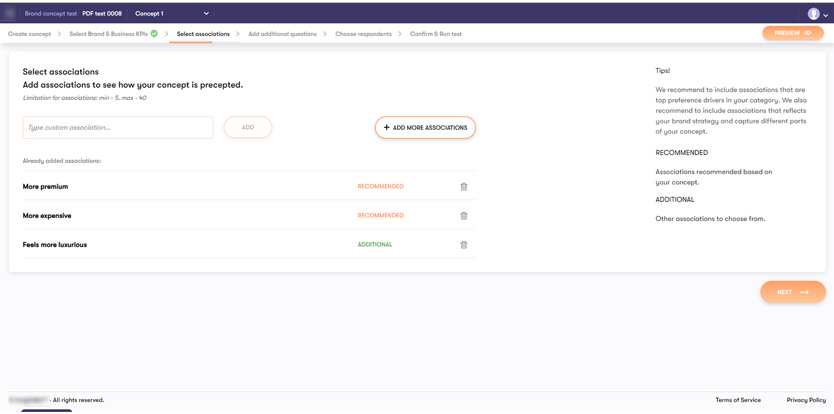Go to Create concept step
The height and width of the screenshot is (414, 834).
pyautogui.click(x=30, y=34)
